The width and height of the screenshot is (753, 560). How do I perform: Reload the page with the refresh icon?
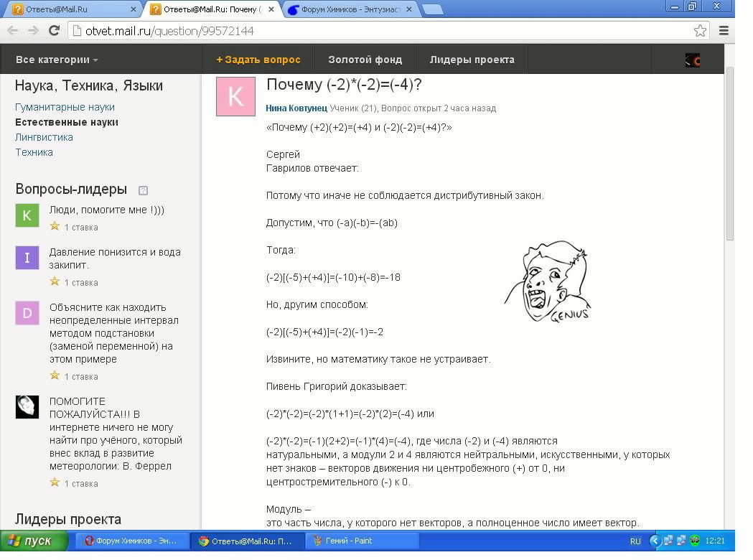coord(54,31)
